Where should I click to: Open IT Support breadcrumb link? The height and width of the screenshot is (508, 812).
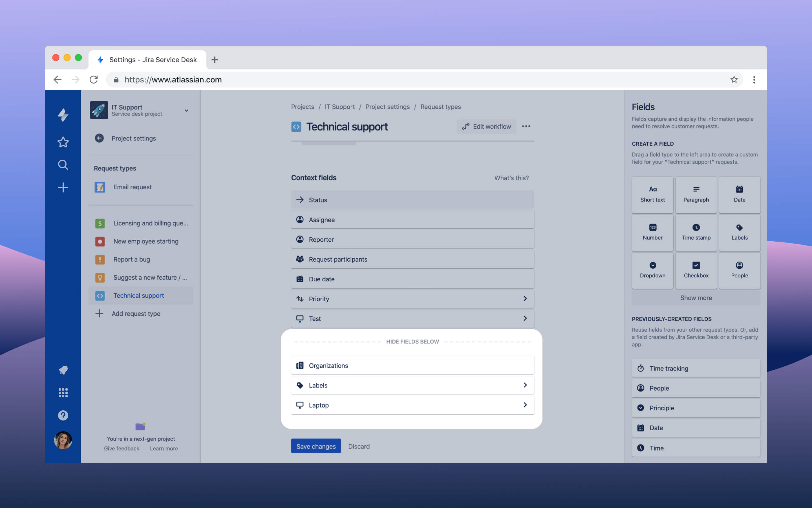[339, 107]
